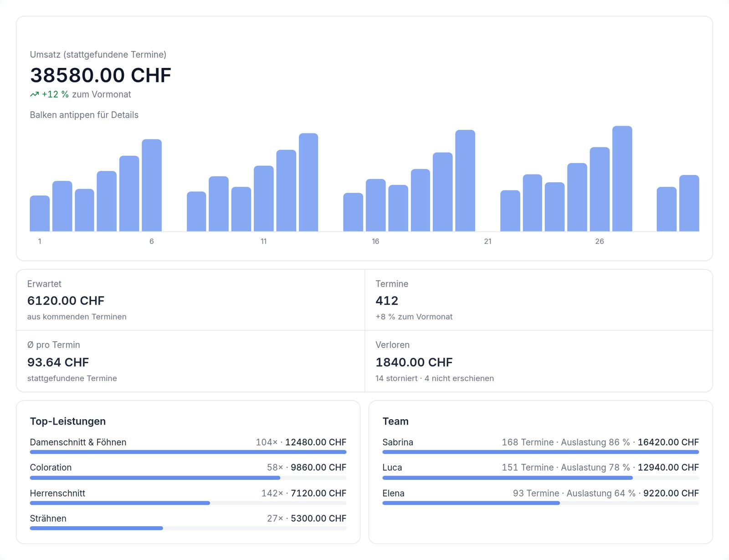The height and width of the screenshot is (560, 729).
Task: Select the 'Strähnen' service name
Action: pos(48,519)
